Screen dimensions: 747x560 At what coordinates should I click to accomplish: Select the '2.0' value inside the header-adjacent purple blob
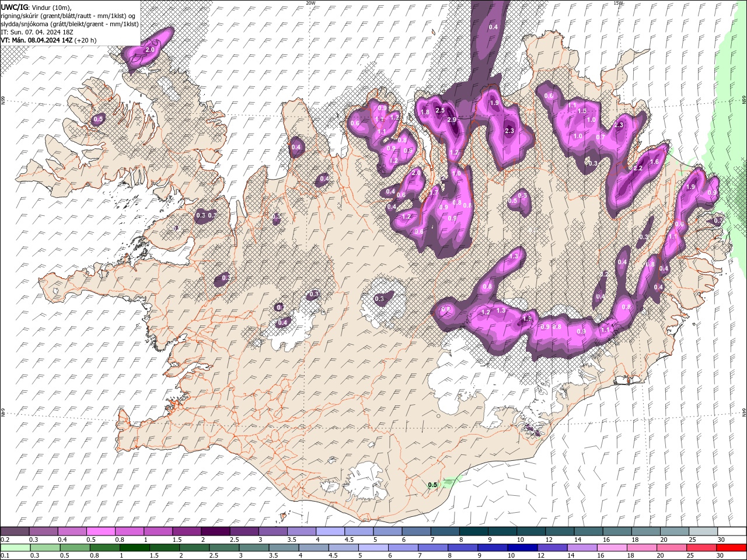pyautogui.click(x=149, y=50)
